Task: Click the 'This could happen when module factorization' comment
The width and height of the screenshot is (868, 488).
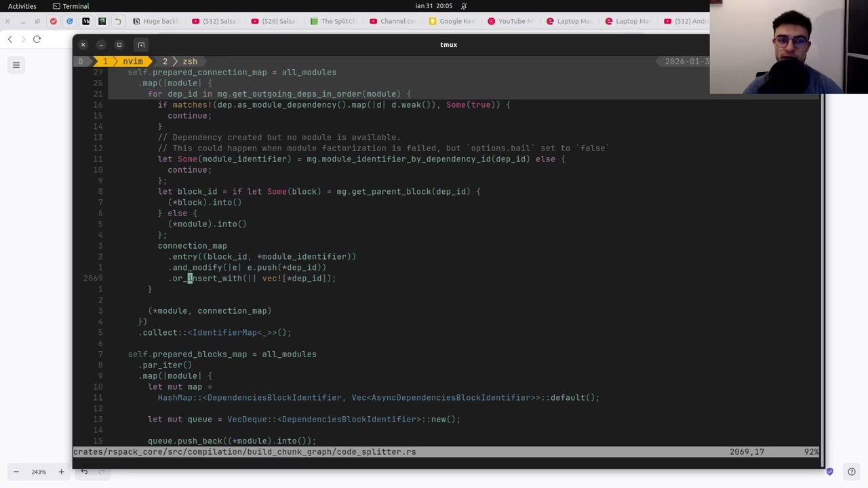Action: 384,148
